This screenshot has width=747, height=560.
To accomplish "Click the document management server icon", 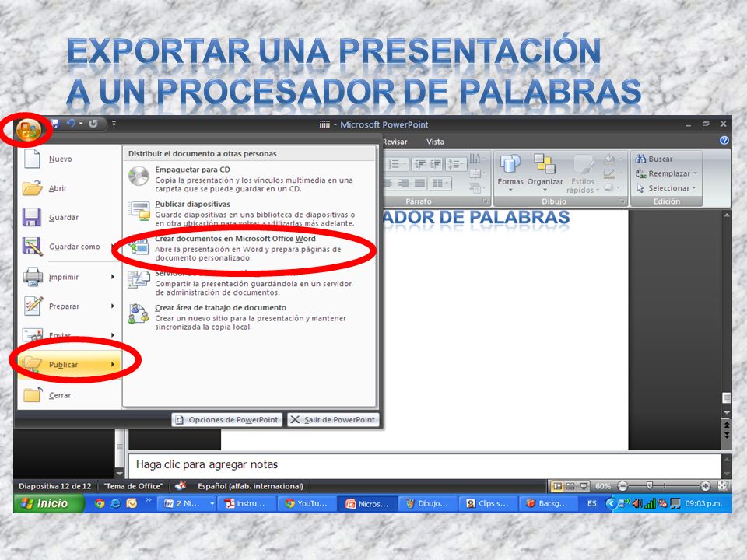I will [139, 279].
